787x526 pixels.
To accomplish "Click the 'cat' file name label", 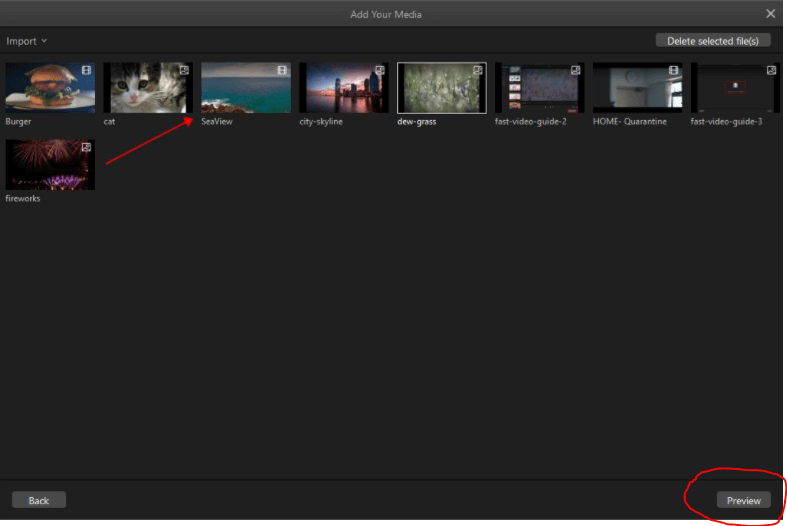I will [x=109, y=121].
